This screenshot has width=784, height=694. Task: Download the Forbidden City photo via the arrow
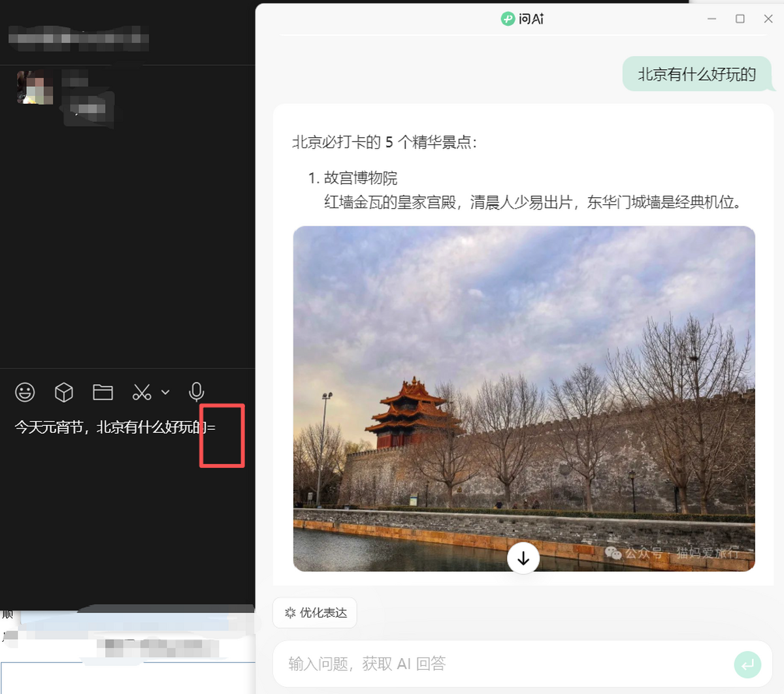(x=523, y=558)
